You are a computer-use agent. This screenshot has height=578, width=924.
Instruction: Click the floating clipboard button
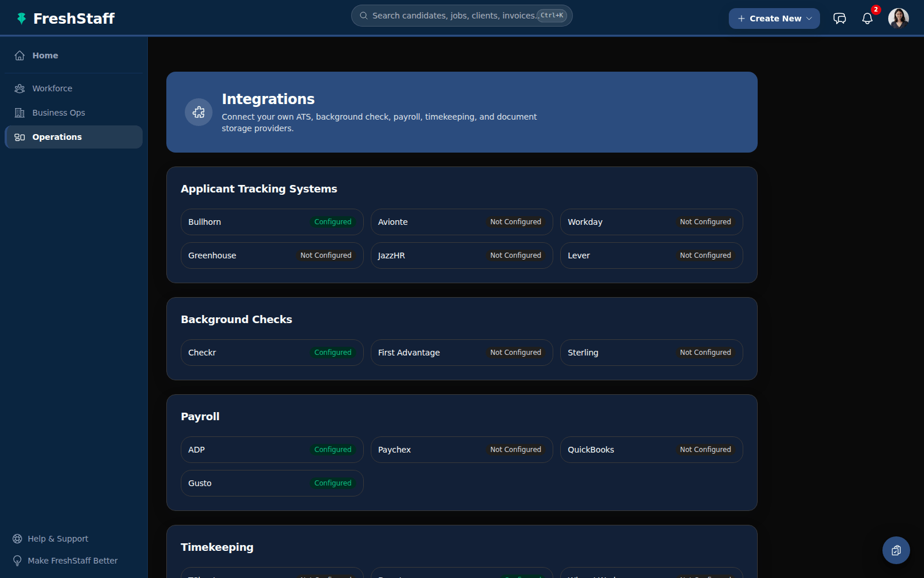(x=896, y=550)
